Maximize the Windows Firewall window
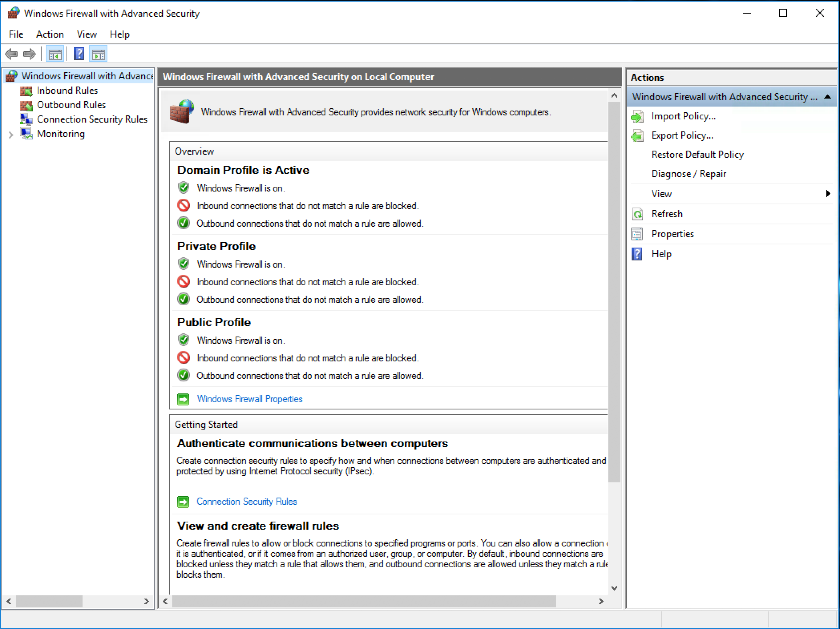The image size is (840, 629). [x=783, y=13]
